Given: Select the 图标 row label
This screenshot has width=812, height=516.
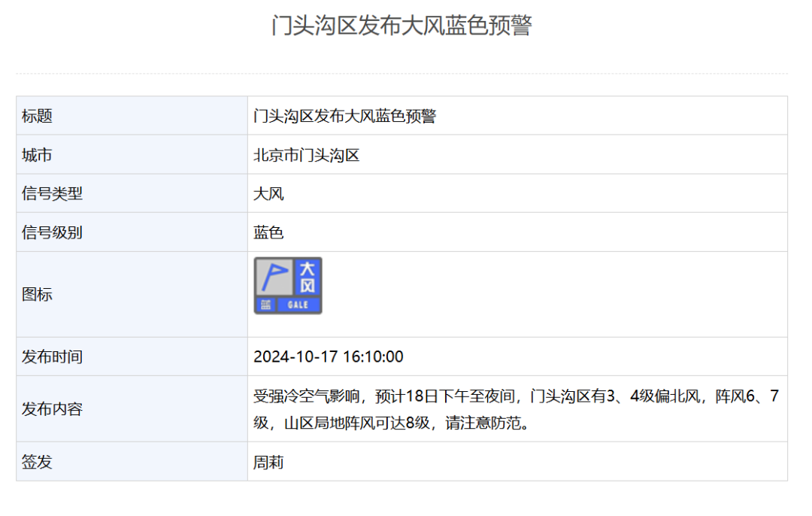Looking at the screenshot, I should pos(38,294).
